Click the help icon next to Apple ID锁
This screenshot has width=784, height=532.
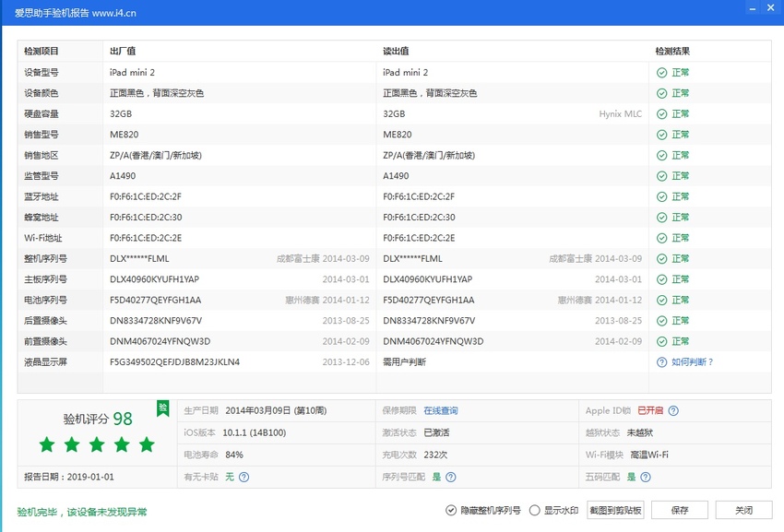[x=673, y=410]
